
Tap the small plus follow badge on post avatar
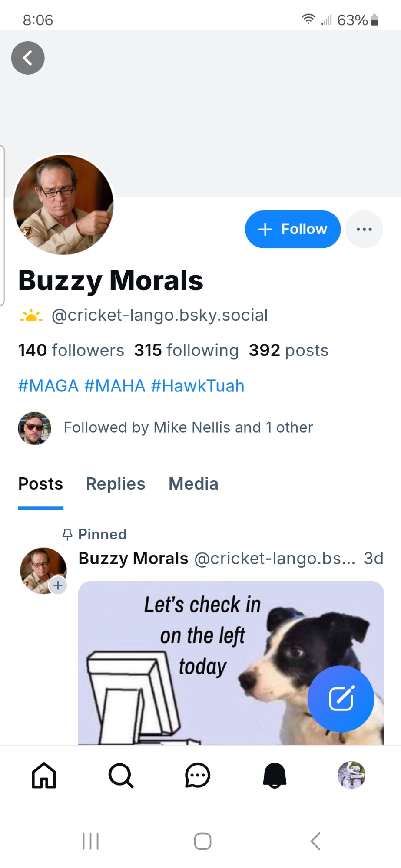pos(58,585)
